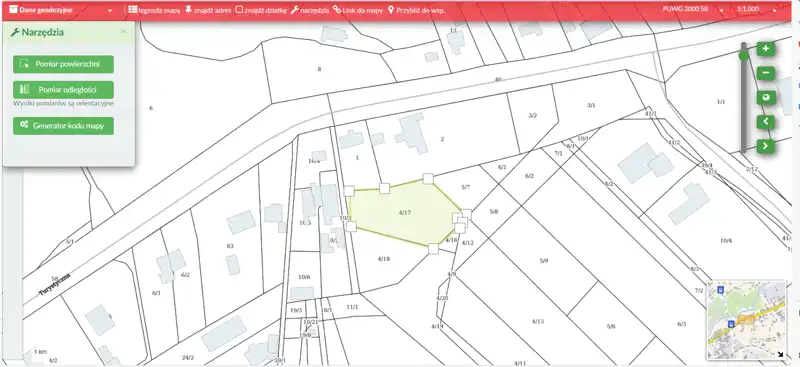
Task: Zoom in with the green plus button
Action: (766, 50)
